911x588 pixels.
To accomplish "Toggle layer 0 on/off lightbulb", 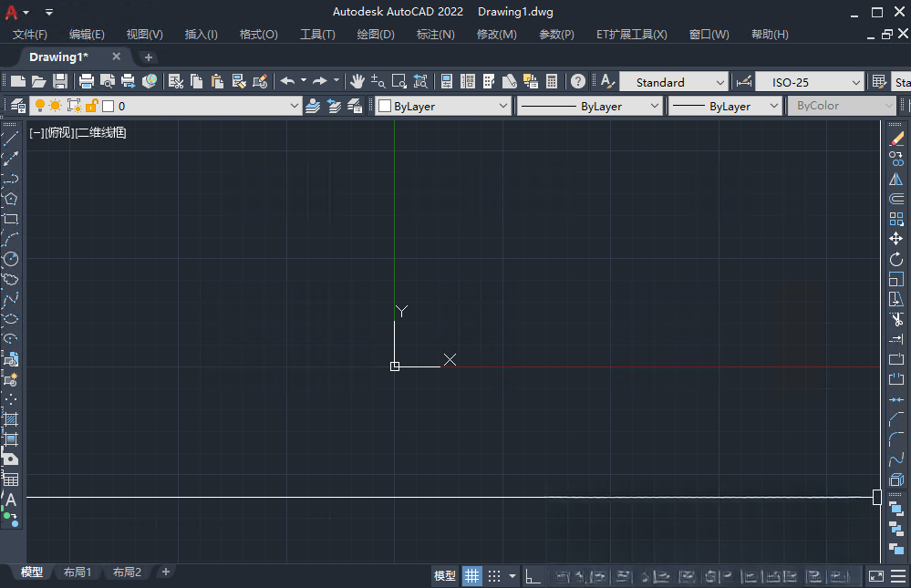I will [39, 106].
